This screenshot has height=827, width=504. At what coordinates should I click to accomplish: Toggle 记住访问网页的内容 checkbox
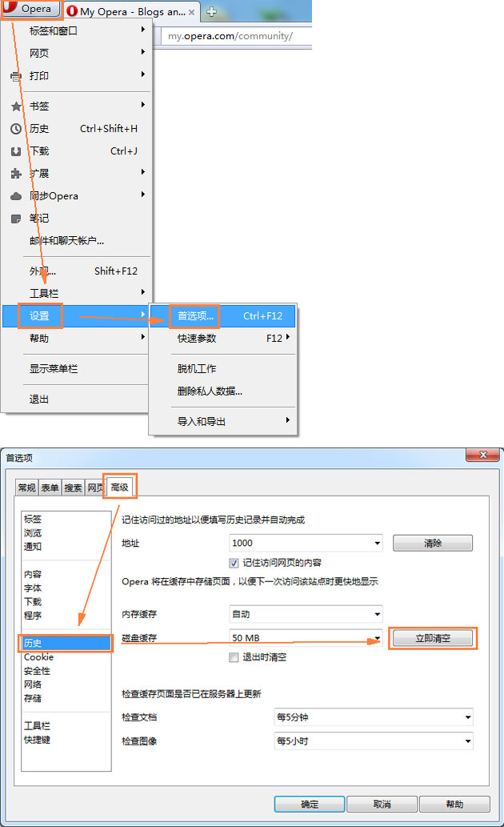click(x=234, y=564)
